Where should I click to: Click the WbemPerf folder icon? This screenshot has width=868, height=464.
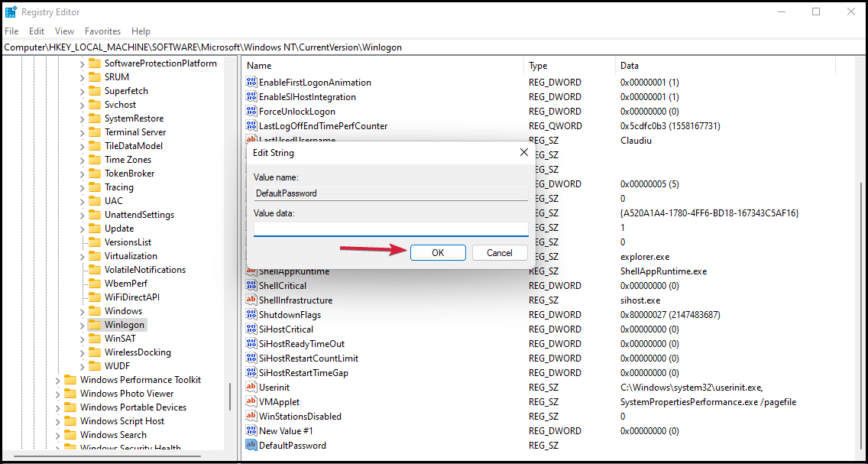[95, 284]
